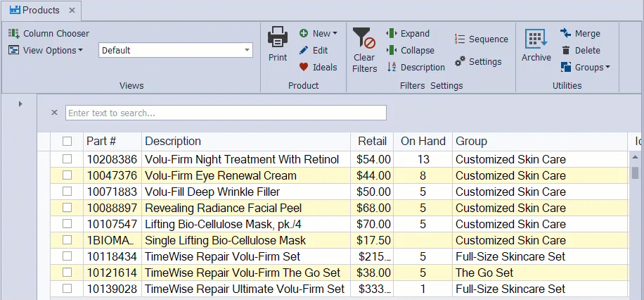Sort by Description A-Z button
Viewport: 644px width, 300px height.
[416, 67]
